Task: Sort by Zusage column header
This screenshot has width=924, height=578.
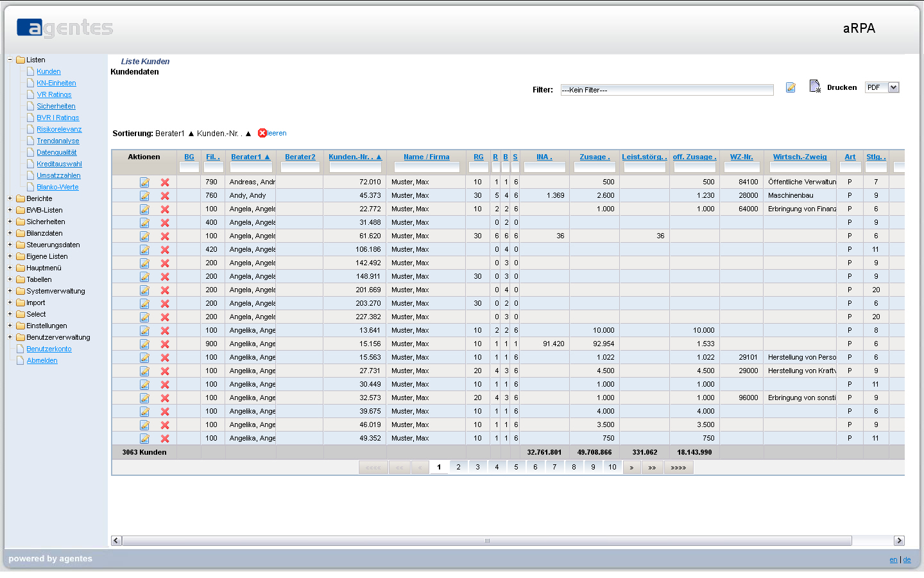Action: coord(595,157)
